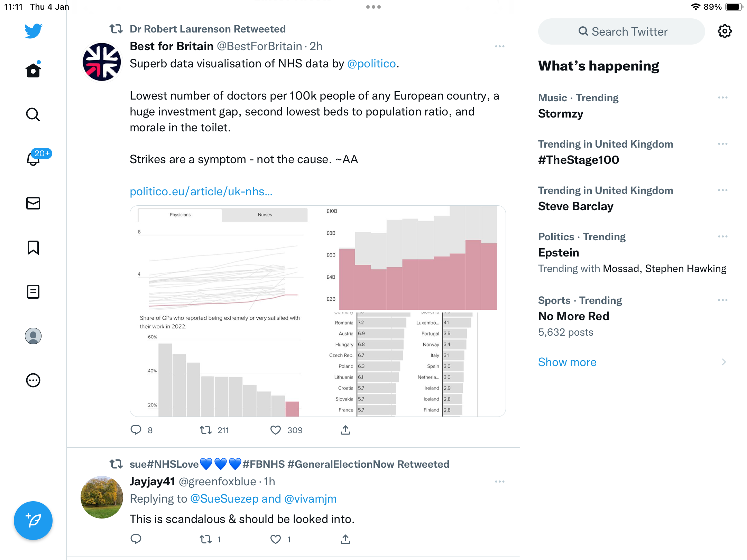Open the Home feed icon
747x560 pixels.
(x=33, y=70)
